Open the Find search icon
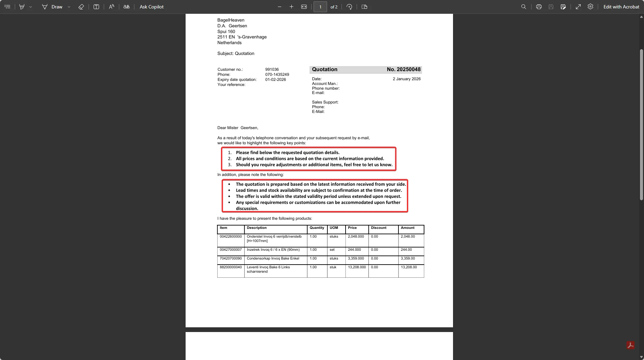The height and width of the screenshot is (360, 644). (523, 7)
